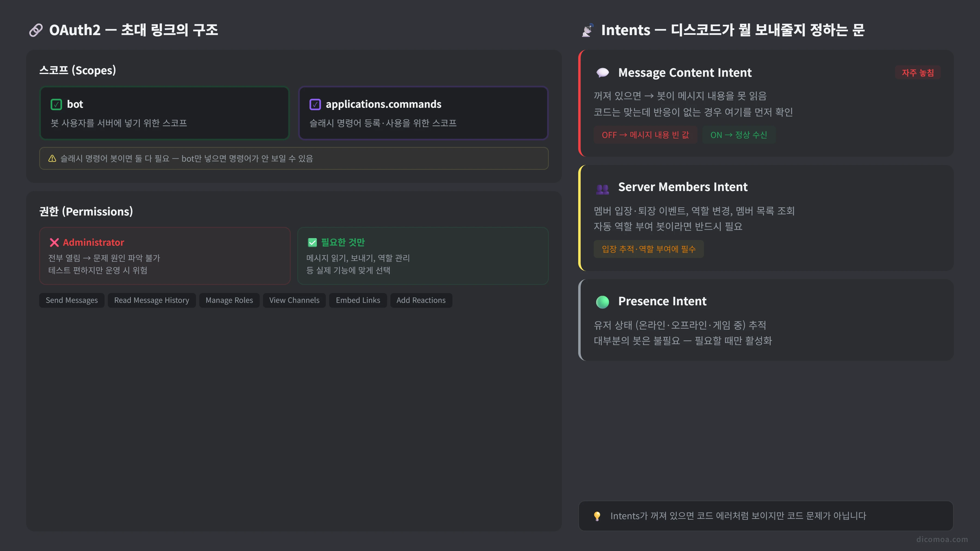980x551 pixels.
Task: Click the 코드는 맞는데 반응이 없는 경우 line
Action: [693, 112]
